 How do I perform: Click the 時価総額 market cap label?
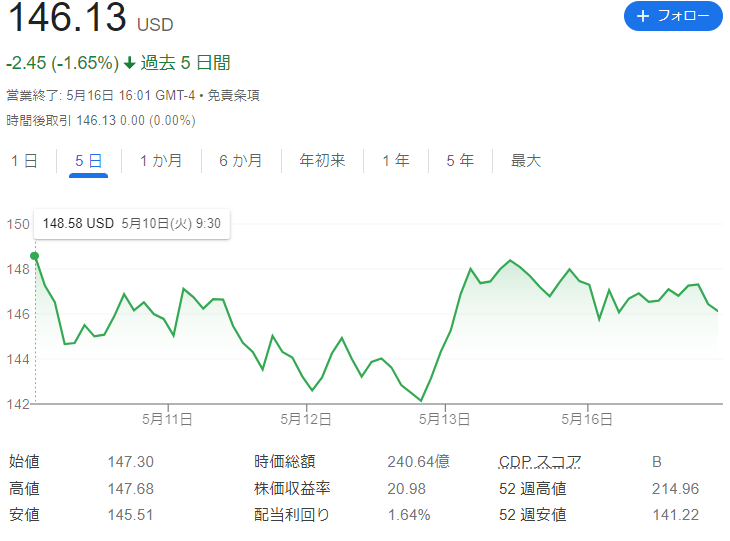coord(285,462)
